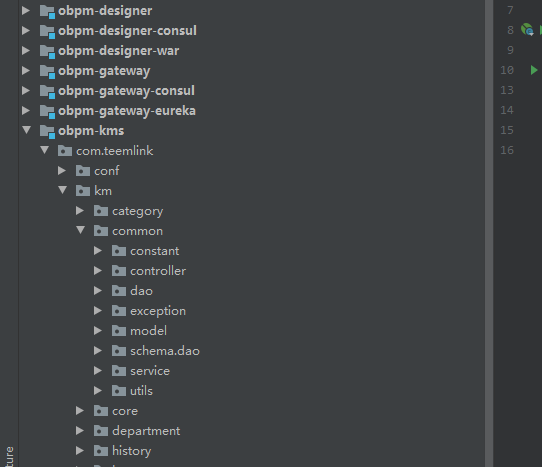Click the schema.dao package icon
Screen dimensions: 542x467
(119, 351)
